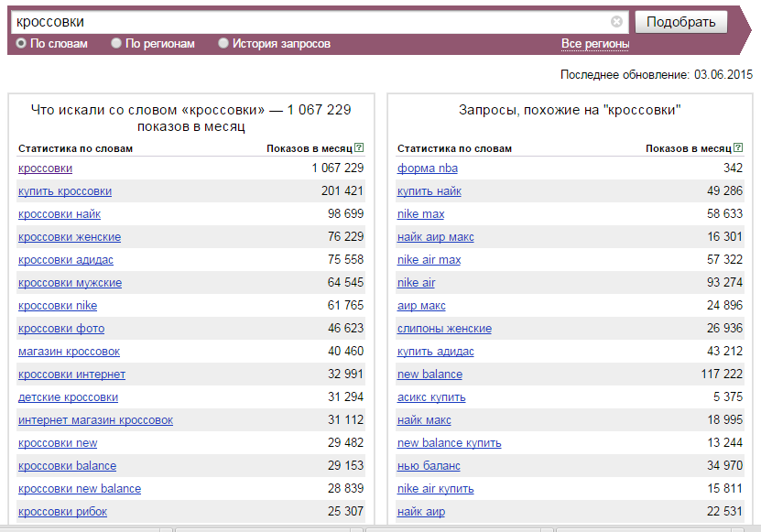
Task: Open the 'кроссовки фото' link
Action: click(61, 329)
